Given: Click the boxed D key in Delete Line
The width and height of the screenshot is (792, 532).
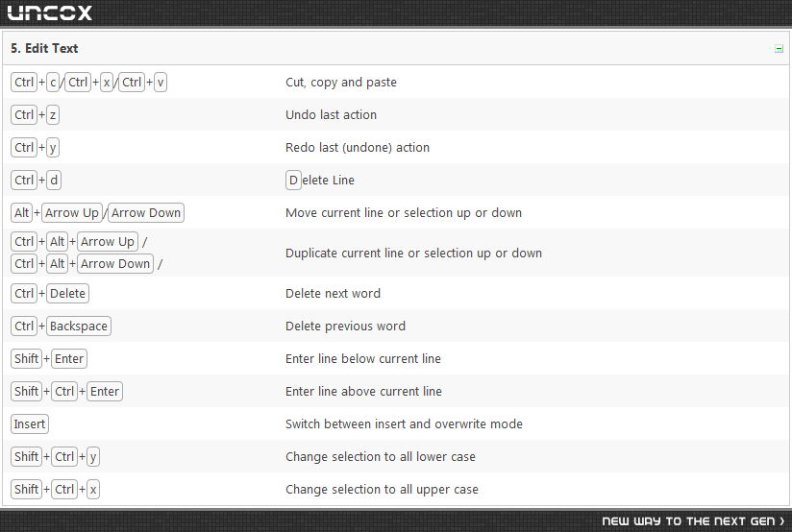Looking at the screenshot, I should pyautogui.click(x=293, y=181).
